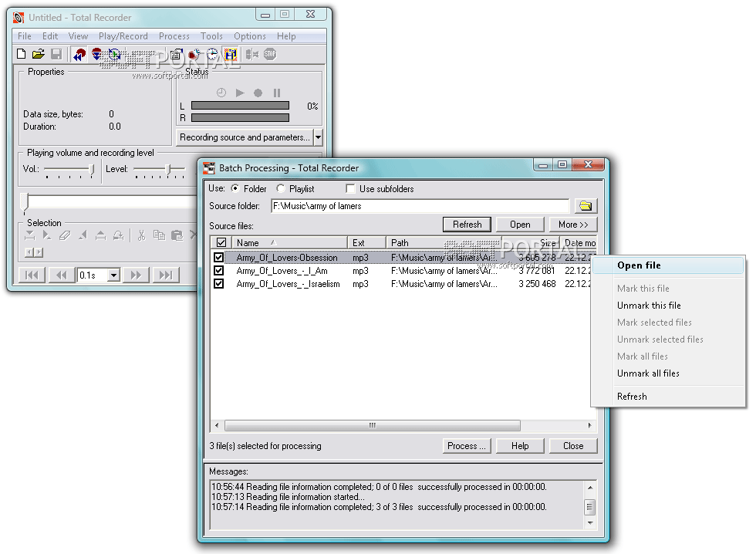
Task: Click the Recording source and parameters button
Action: pyautogui.click(x=245, y=137)
